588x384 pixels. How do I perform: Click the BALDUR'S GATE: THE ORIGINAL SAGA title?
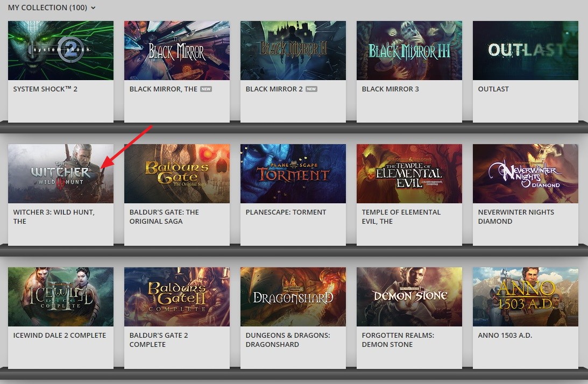point(164,217)
